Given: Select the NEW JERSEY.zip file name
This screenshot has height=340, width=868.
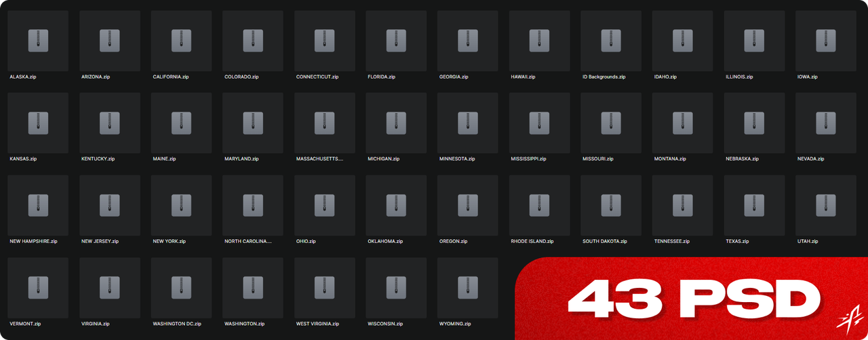Looking at the screenshot, I should (100, 241).
